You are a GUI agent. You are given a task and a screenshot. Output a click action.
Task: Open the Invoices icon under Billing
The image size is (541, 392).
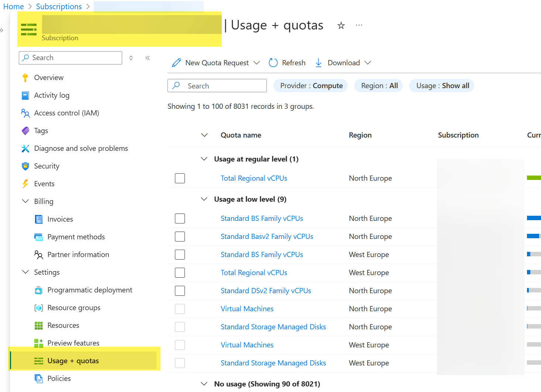(39, 219)
